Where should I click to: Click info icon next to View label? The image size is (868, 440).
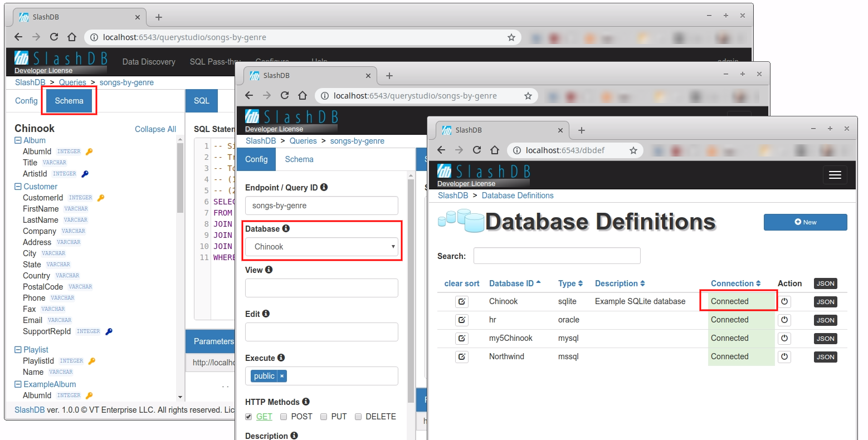[269, 270]
